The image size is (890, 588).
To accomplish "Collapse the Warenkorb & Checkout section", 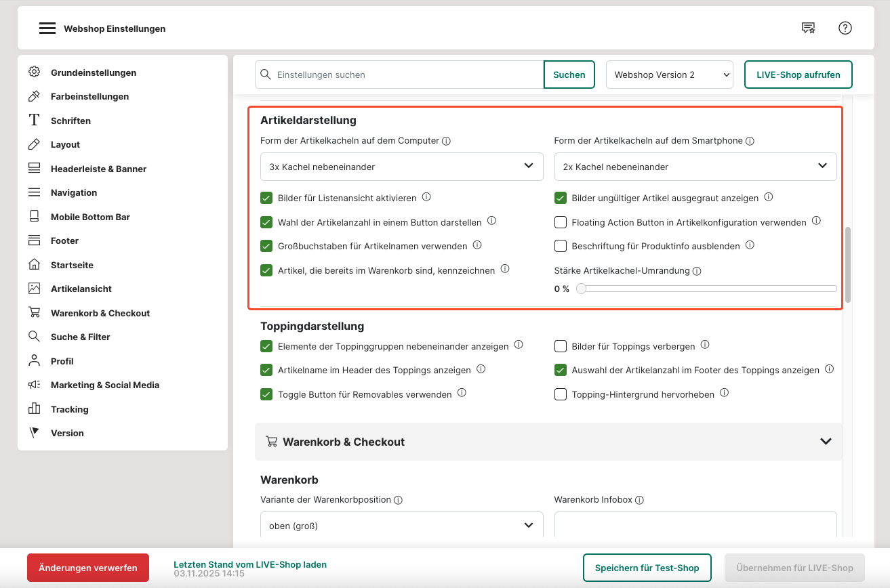I will 825,442.
